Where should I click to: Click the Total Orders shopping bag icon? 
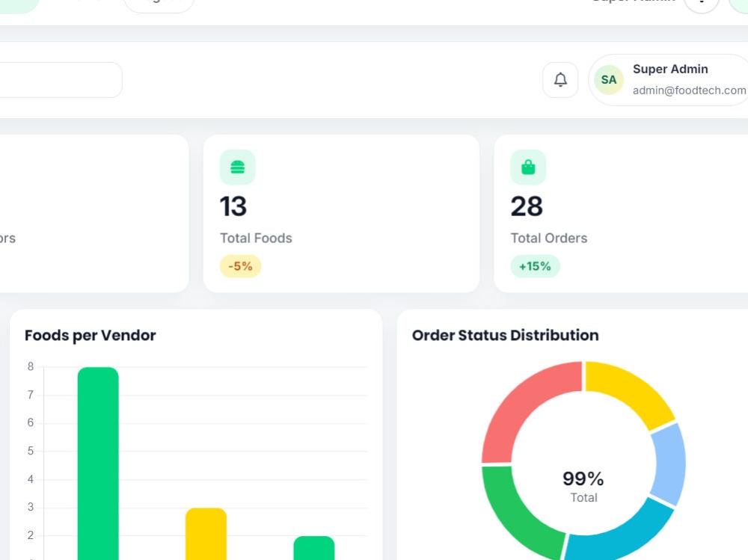[528, 167]
